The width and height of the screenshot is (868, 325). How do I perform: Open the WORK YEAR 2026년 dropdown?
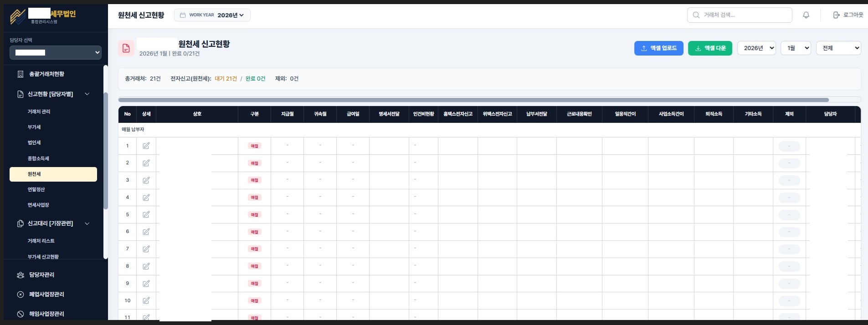coord(212,15)
